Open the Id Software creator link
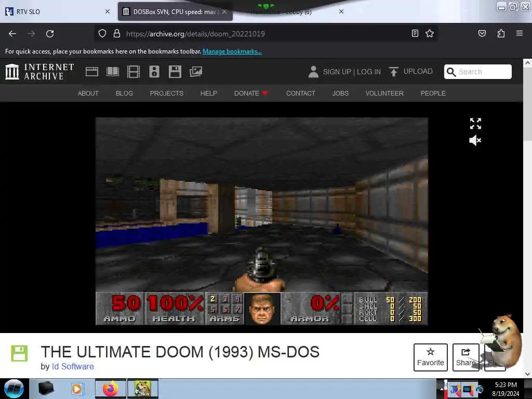The height and width of the screenshot is (399, 532). coord(73,366)
